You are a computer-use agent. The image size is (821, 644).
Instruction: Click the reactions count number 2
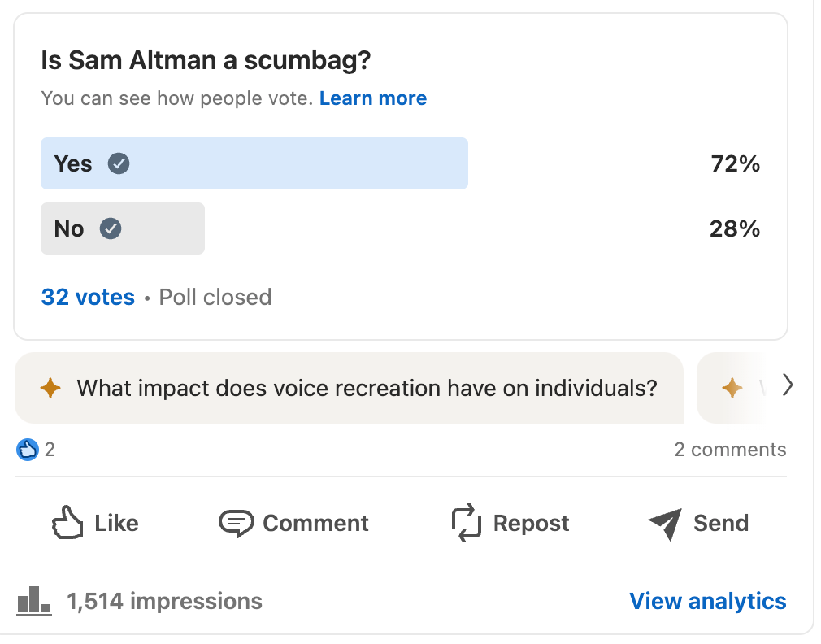pos(50,450)
